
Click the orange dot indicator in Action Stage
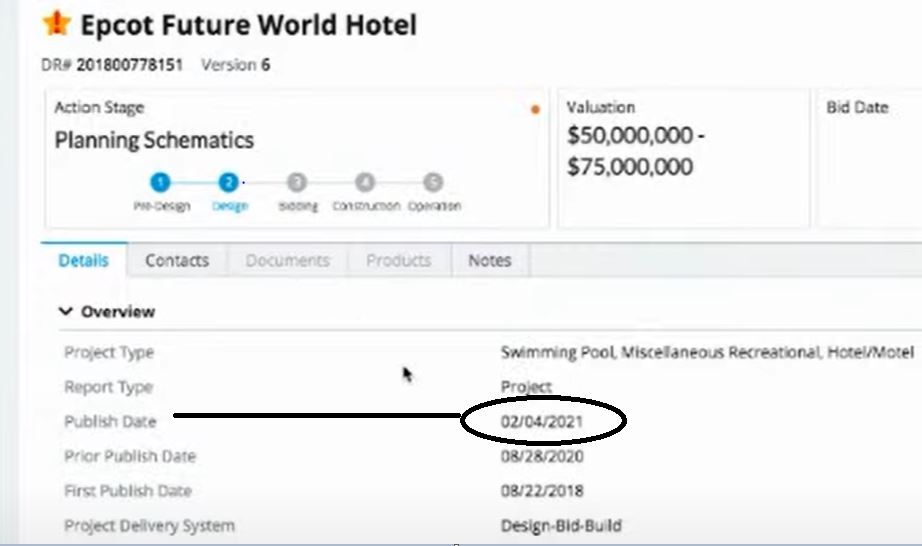click(x=535, y=109)
